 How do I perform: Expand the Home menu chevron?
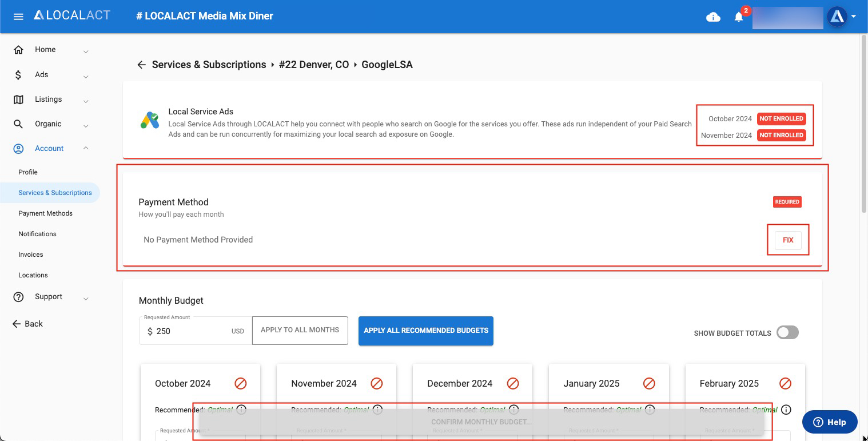[x=86, y=52]
